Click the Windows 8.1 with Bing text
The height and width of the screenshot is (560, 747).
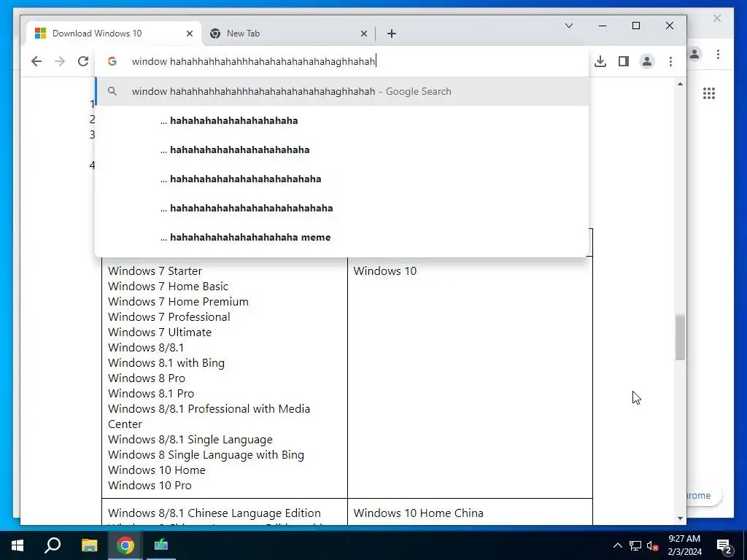(x=166, y=363)
